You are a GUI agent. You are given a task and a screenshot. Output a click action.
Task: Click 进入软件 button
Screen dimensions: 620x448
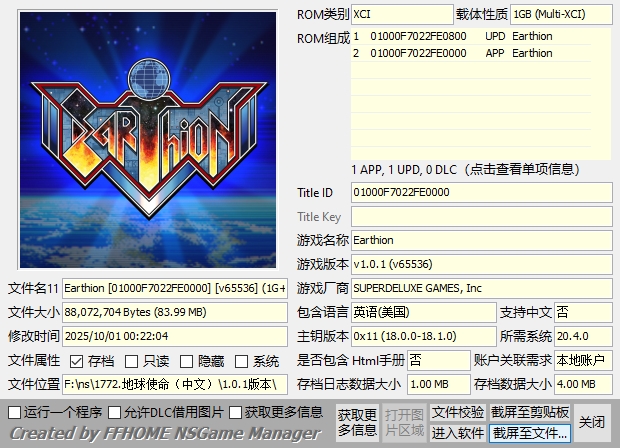pyautogui.click(x=458, y=433)
